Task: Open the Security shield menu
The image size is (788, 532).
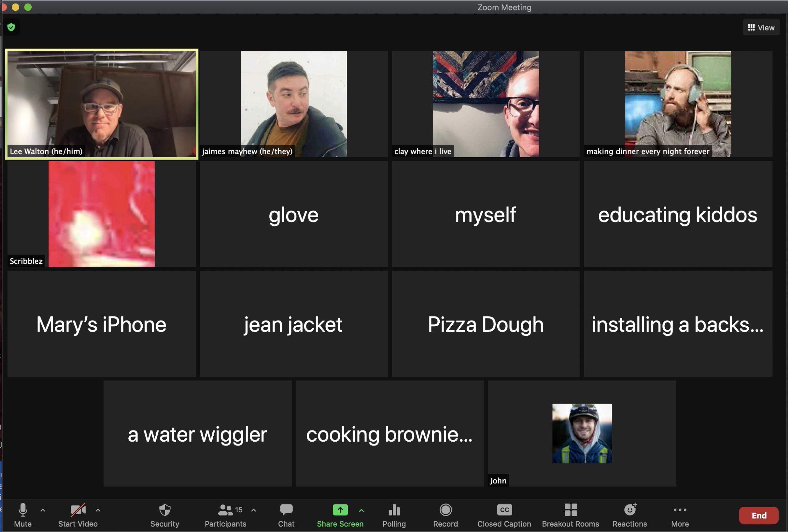Action: (x=165, y=515)
